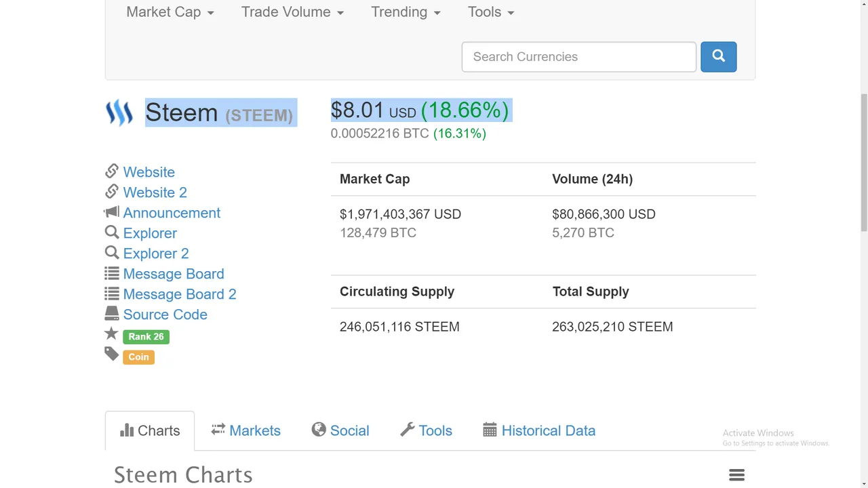
Task: Follow the Announcement link
Action: tap(172, 213)
